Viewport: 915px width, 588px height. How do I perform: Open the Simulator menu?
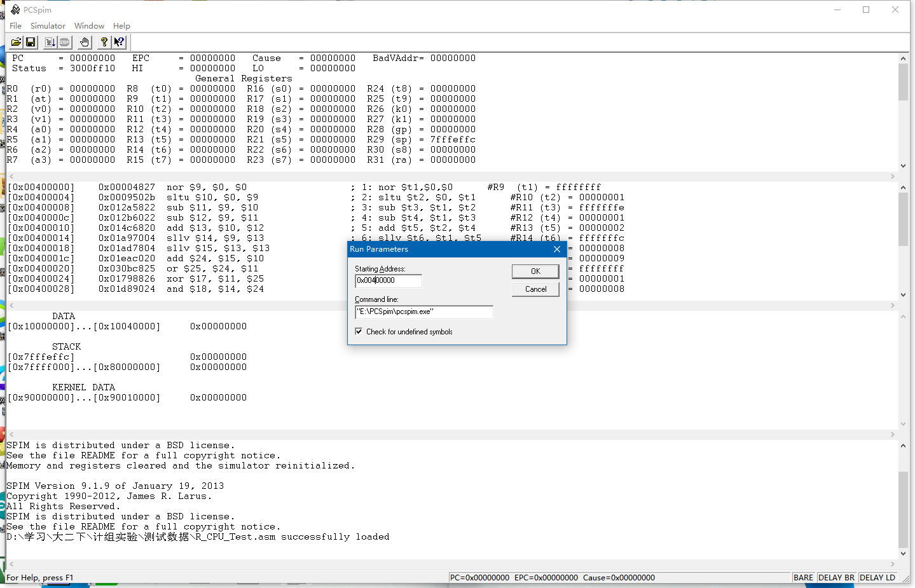[x=48, y=26]
